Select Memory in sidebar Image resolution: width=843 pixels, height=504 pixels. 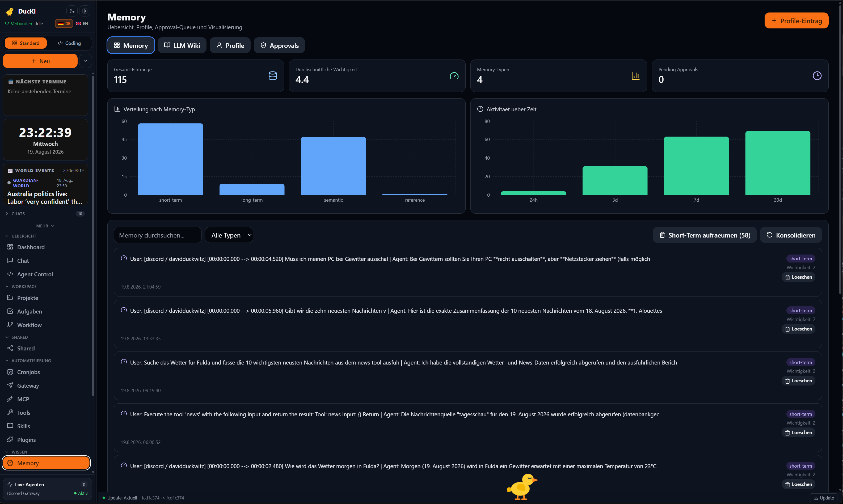click(x=46, y=463)
